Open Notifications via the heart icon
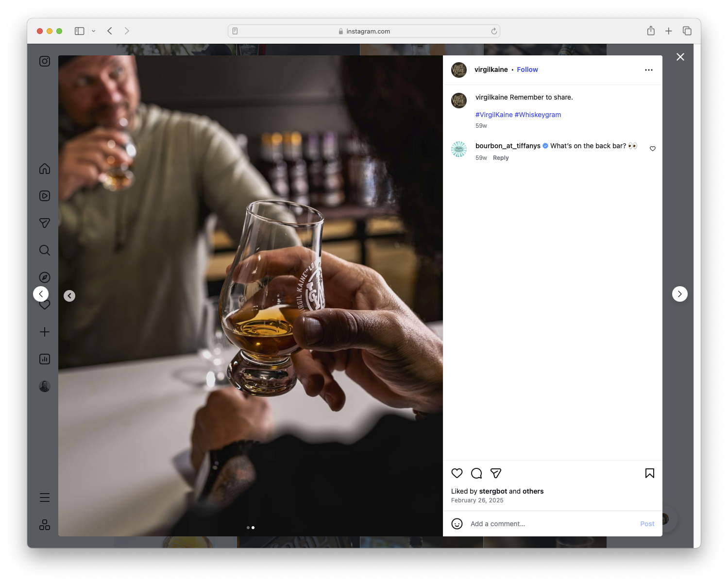 point(44,305)
